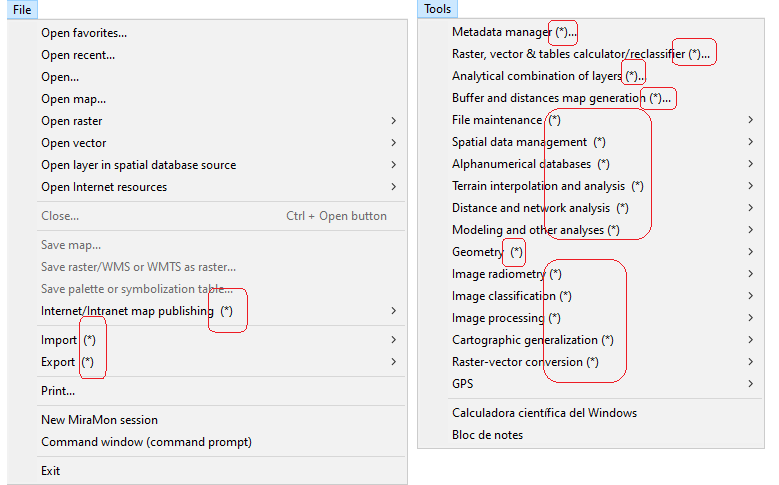
Task: Open Command window (command prompt)
Action: (x=146, y=442)
